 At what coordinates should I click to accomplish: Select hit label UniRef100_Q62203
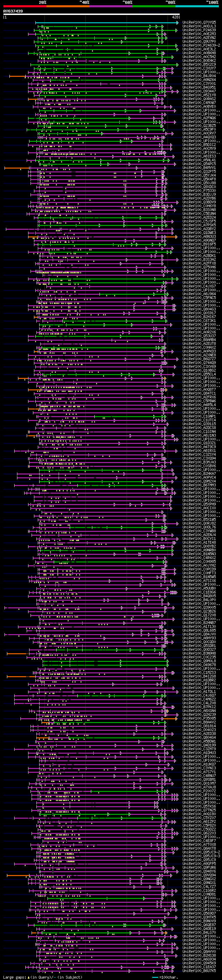199,833
